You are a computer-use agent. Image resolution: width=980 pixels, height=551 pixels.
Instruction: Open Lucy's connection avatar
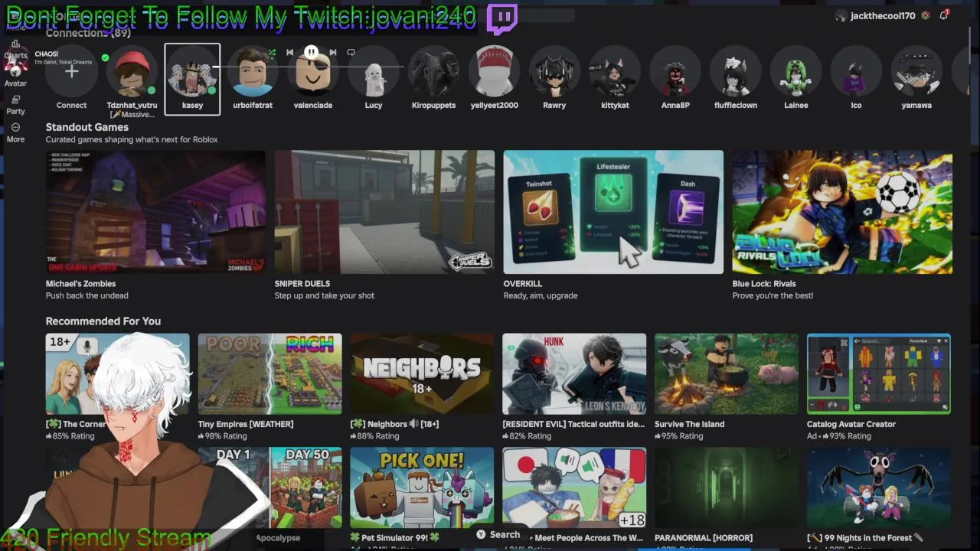[374, 72]
